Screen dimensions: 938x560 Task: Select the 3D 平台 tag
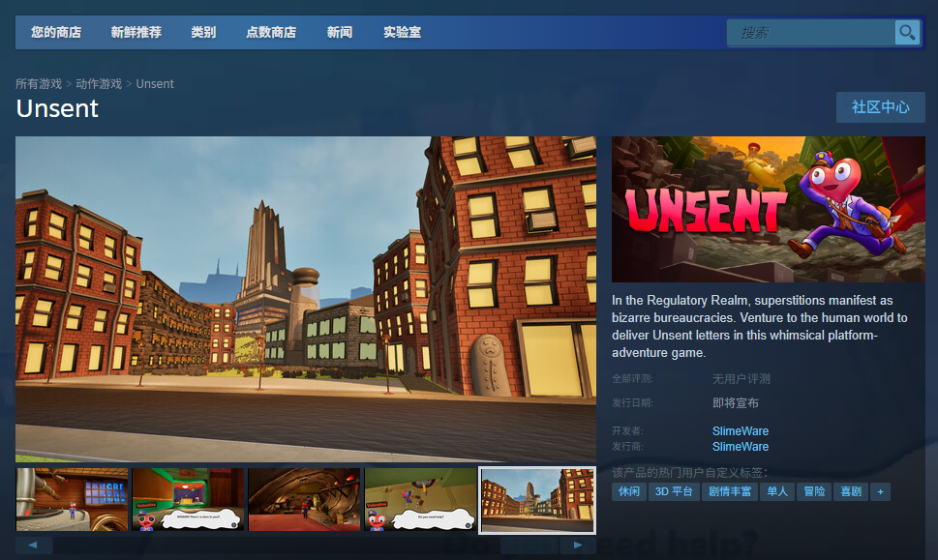tap(674, 491)
